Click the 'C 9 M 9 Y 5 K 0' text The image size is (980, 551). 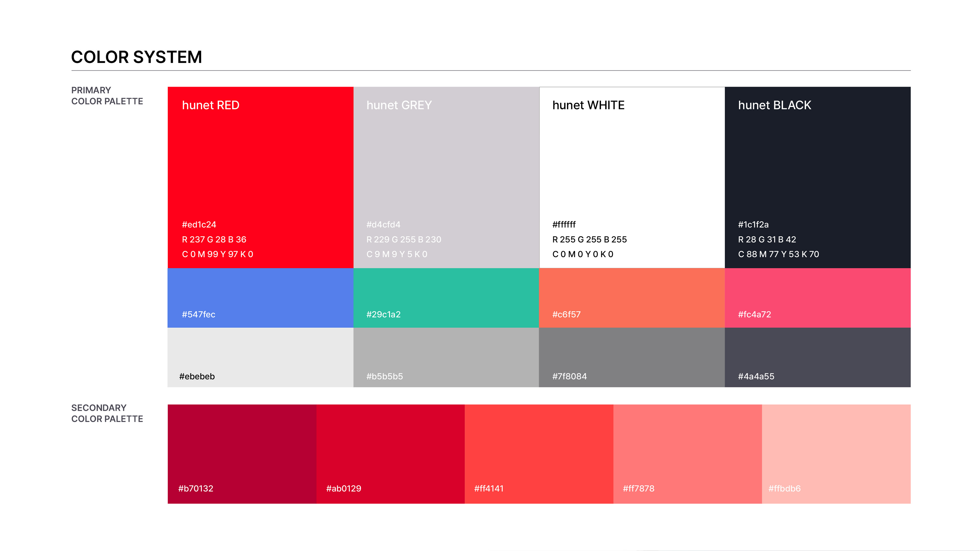[x=397, y=254]
